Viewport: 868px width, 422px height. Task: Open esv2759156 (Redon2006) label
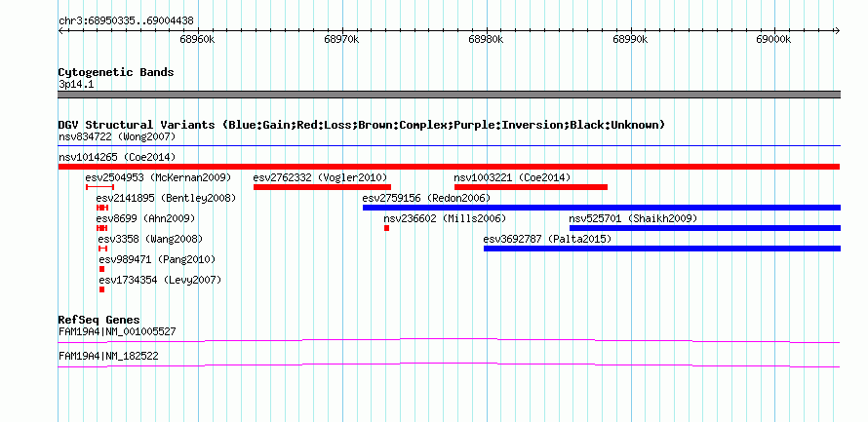[426, 198]
